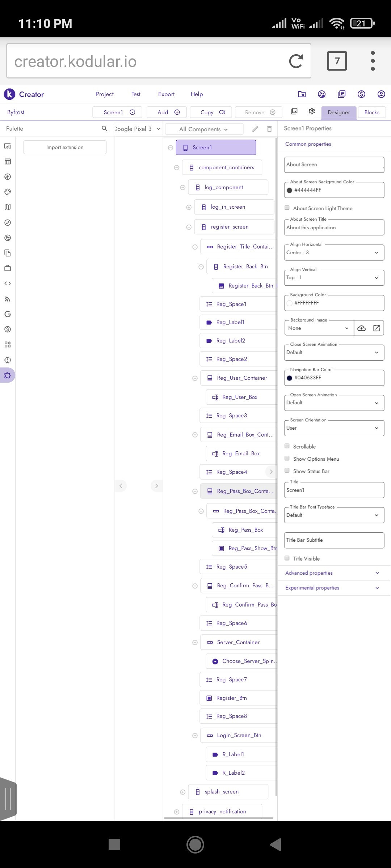Click the Copy screen button
The image size is (391, 868).
pyautogui.click(x=213, y=112)
